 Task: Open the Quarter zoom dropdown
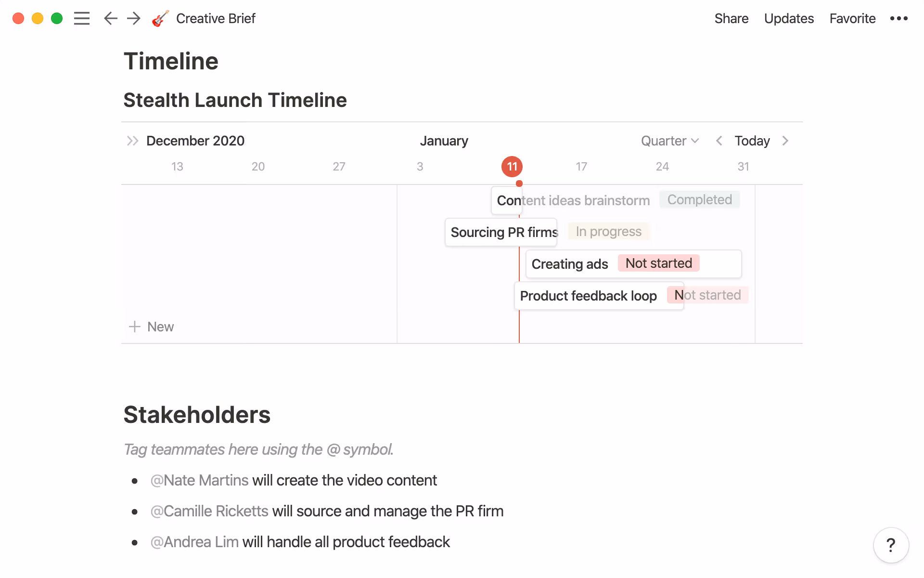[669, 141]
